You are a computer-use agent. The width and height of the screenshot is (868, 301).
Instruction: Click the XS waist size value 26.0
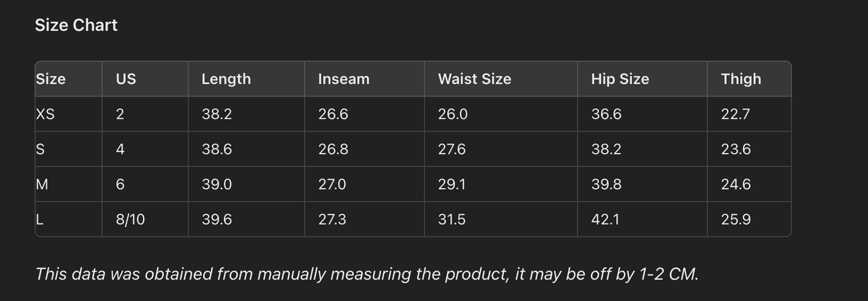453,114
